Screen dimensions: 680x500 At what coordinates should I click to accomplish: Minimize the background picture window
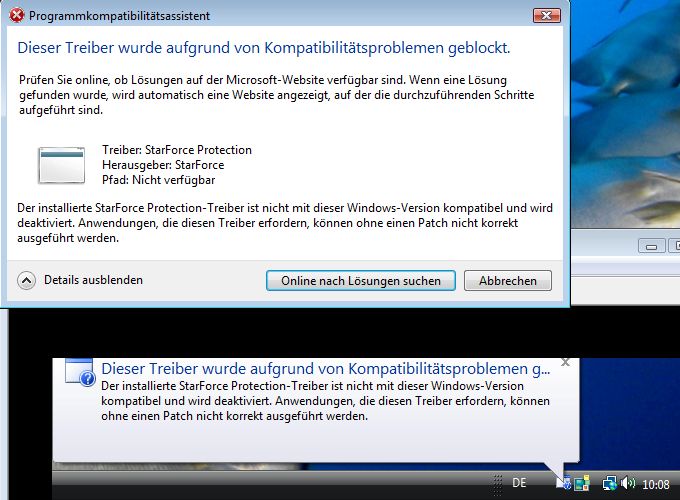(650, 246)
